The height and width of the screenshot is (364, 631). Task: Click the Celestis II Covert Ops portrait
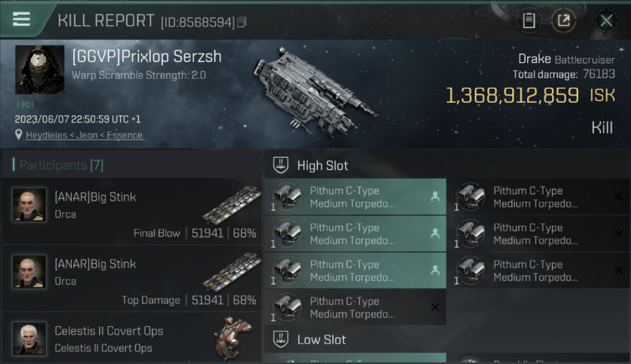point(29,338)
